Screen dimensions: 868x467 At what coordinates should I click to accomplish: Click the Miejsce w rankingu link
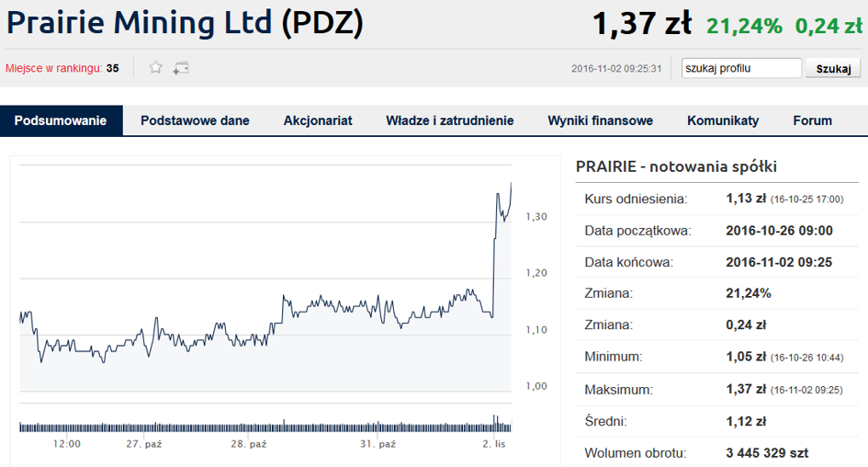pyautogui.click(x=53, y=68)
